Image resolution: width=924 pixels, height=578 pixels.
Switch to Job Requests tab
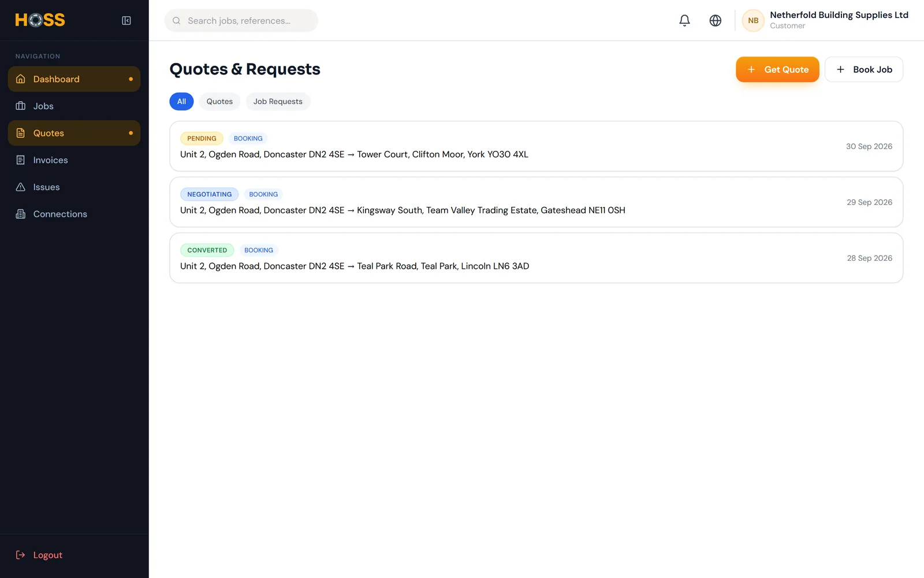coord(278,101)
